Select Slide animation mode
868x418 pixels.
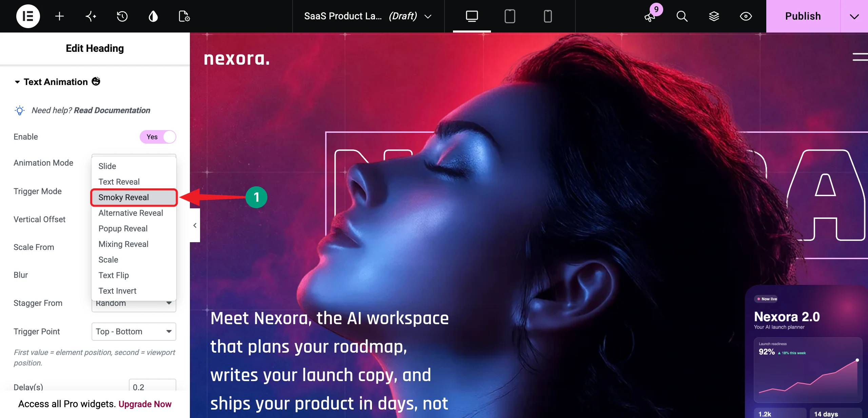[x=134, y=166]
